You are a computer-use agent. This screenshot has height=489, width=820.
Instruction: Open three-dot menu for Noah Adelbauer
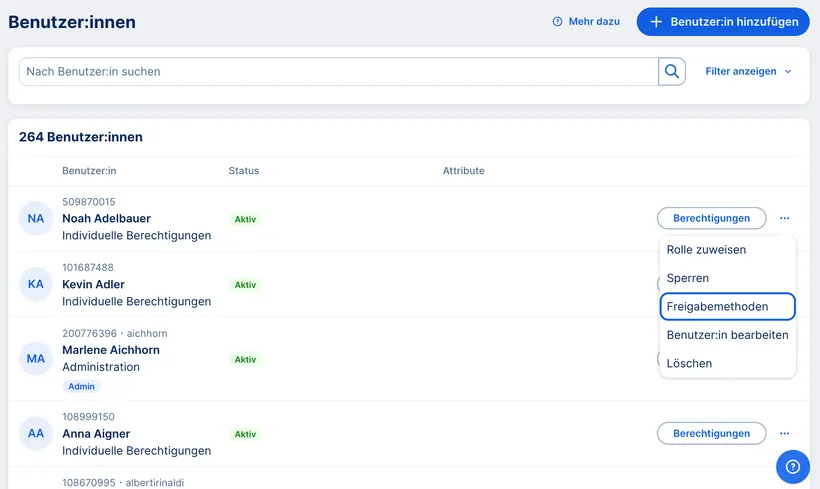[x=785, y=218]
